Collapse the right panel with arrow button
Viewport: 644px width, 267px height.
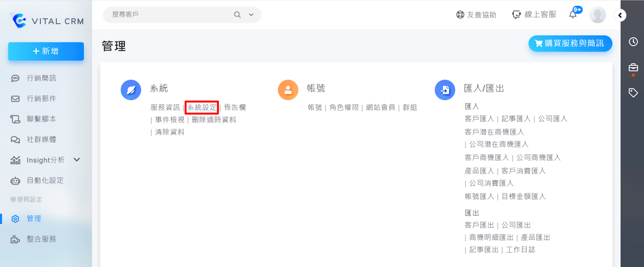coord(620,15)
